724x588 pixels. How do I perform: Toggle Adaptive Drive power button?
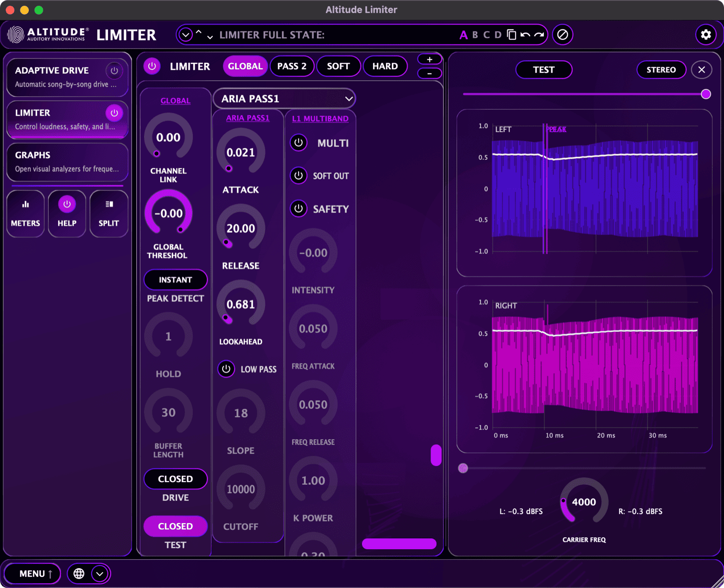(x=114, y=71)
